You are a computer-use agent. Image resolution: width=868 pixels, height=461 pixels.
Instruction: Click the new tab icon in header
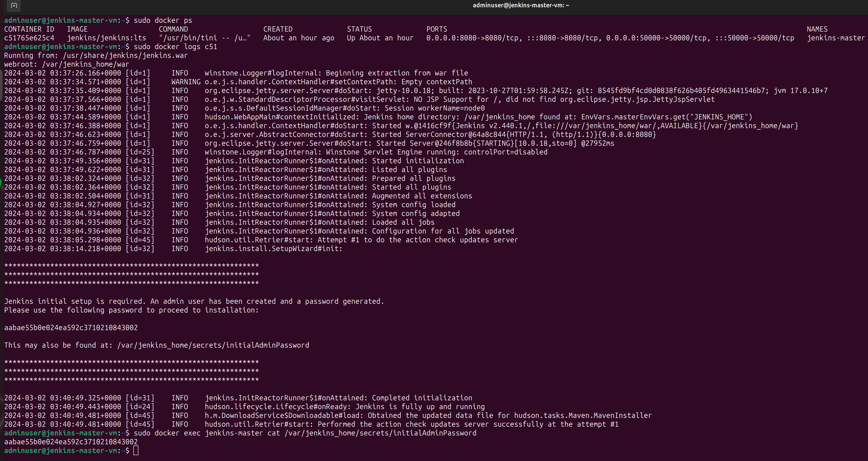point(14,5)
